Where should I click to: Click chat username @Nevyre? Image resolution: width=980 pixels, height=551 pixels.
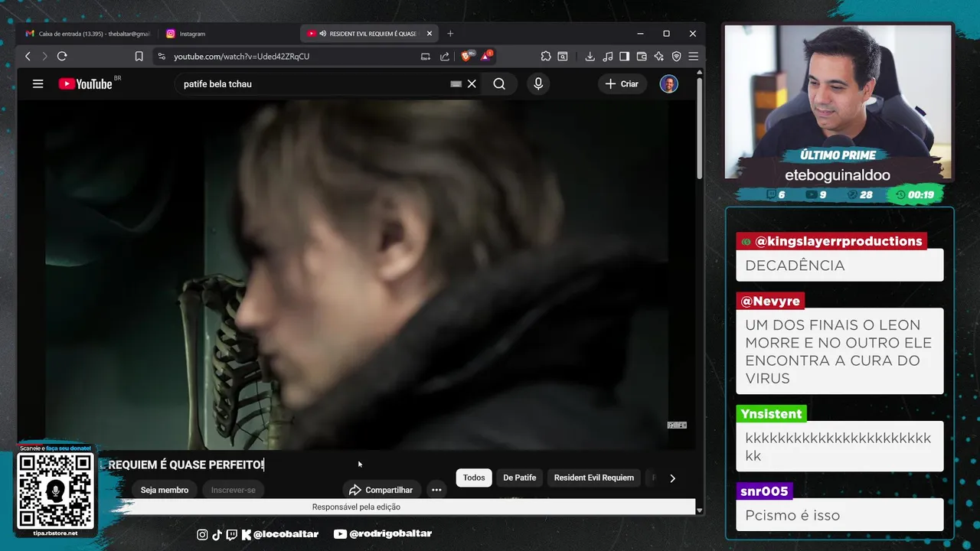pos(770,301)
